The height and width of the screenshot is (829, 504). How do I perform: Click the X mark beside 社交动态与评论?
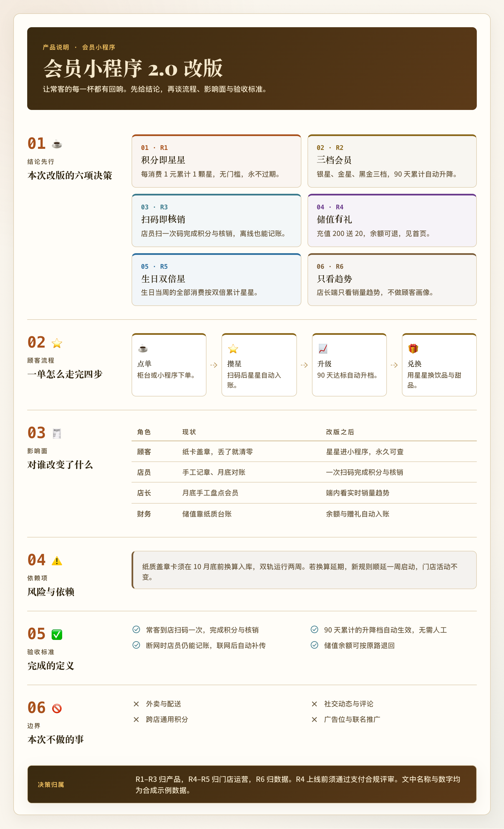tap(314, 704)
